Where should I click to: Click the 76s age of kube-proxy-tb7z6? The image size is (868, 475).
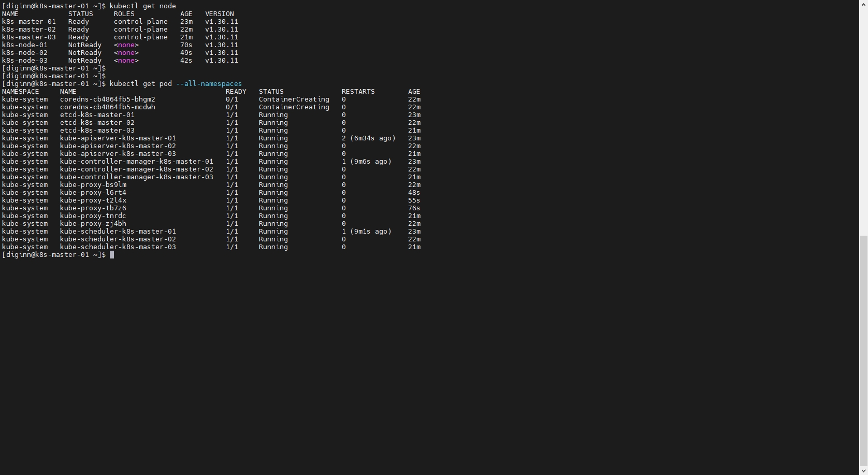(x=414, y=208)
